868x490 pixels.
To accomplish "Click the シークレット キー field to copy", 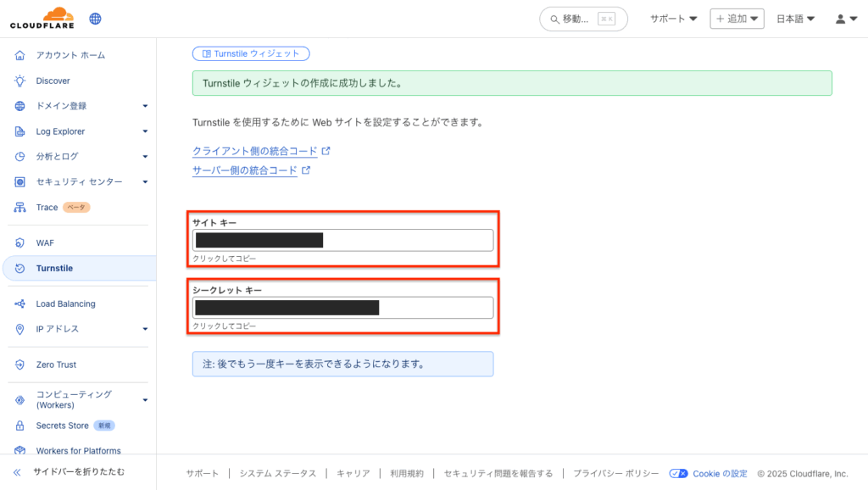I will coord(342,307).
